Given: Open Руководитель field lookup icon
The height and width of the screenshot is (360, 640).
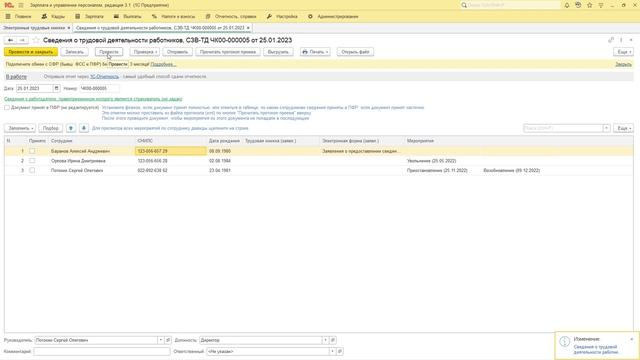Looking at the screenshot, I should [x=168, y=340].
